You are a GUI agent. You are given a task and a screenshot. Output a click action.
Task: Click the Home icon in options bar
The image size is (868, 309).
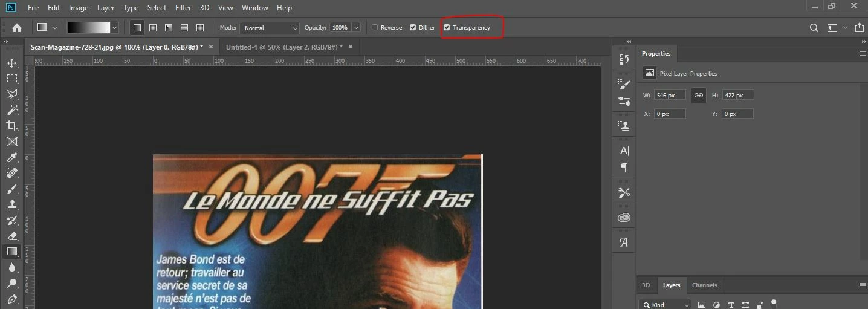(17, 28)
